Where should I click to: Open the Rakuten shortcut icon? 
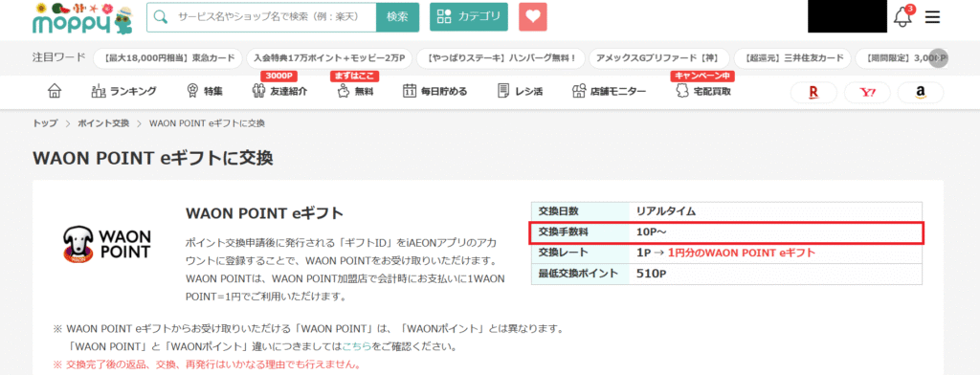[x=813, y=93]
